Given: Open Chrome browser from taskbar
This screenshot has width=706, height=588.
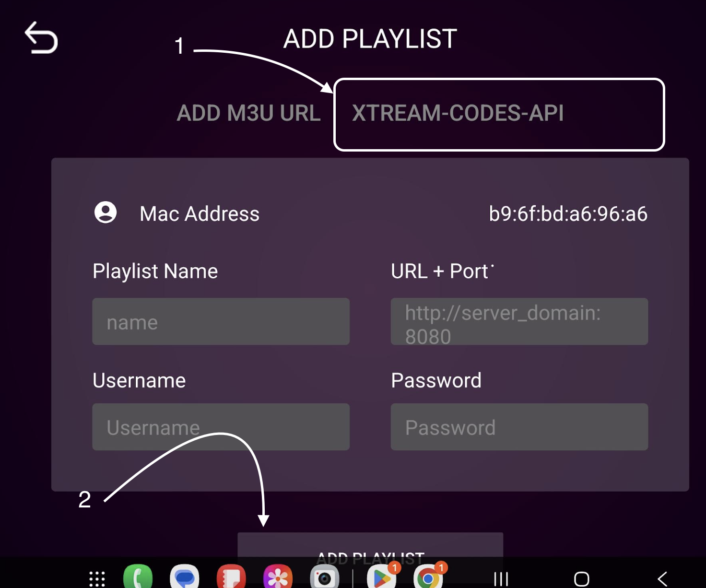Looking at the screenshot, I should 428,577.
